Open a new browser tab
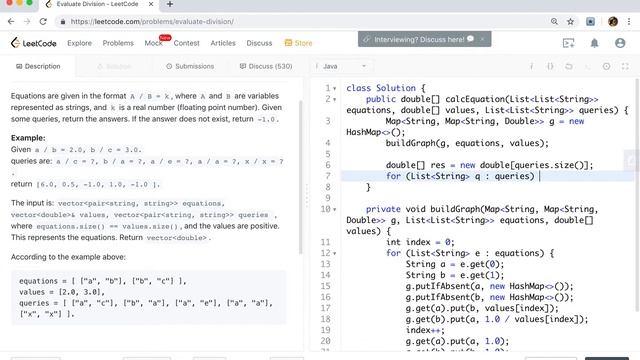The height and width of the screenshot is (360, 640). [170, 4]
